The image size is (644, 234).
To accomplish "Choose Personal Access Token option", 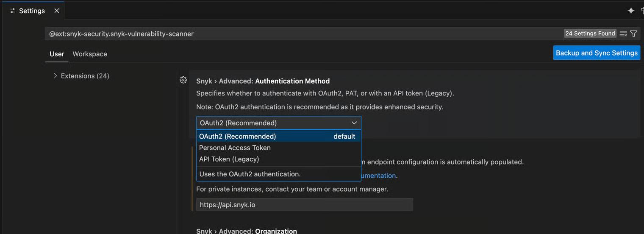I will pos(279,148).
